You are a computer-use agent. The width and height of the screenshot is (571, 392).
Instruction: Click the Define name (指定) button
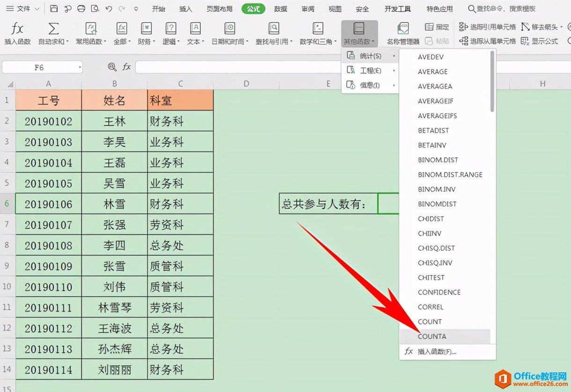pyautogui.click(x=437, y=28)
